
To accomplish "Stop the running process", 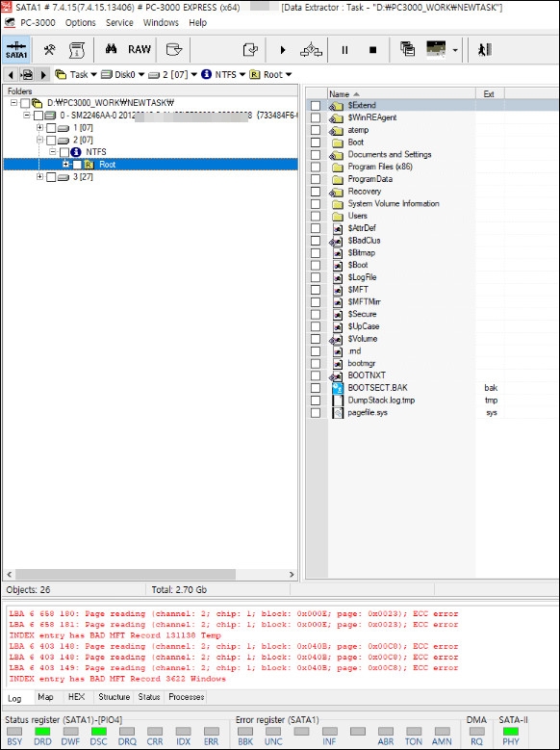I will pos(373,50).
